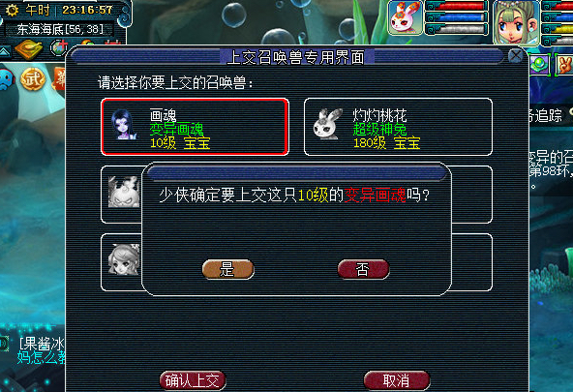
Task: Close the 上交召唤兽专用界面 window
Action: tap(516, 56)
